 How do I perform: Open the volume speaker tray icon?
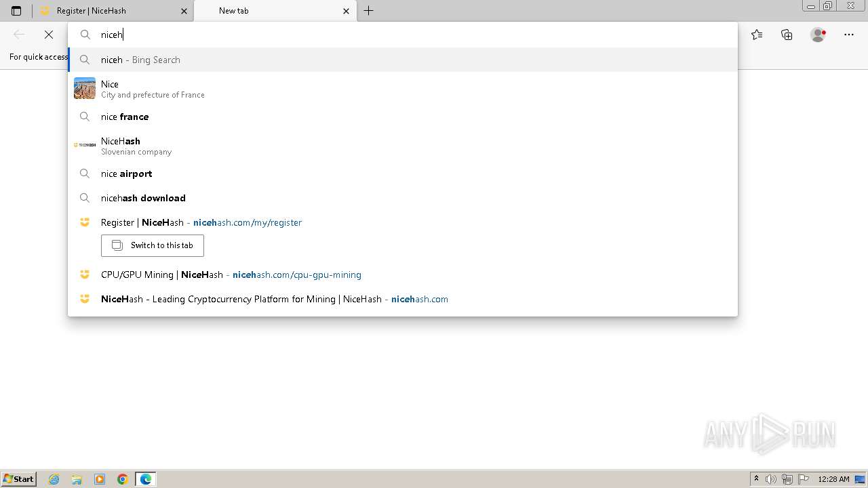click(x=771, y=479)
